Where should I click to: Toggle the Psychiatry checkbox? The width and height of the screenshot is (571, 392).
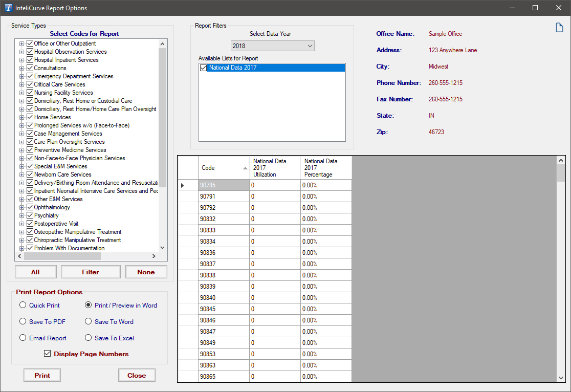click(x=30, y=215)
